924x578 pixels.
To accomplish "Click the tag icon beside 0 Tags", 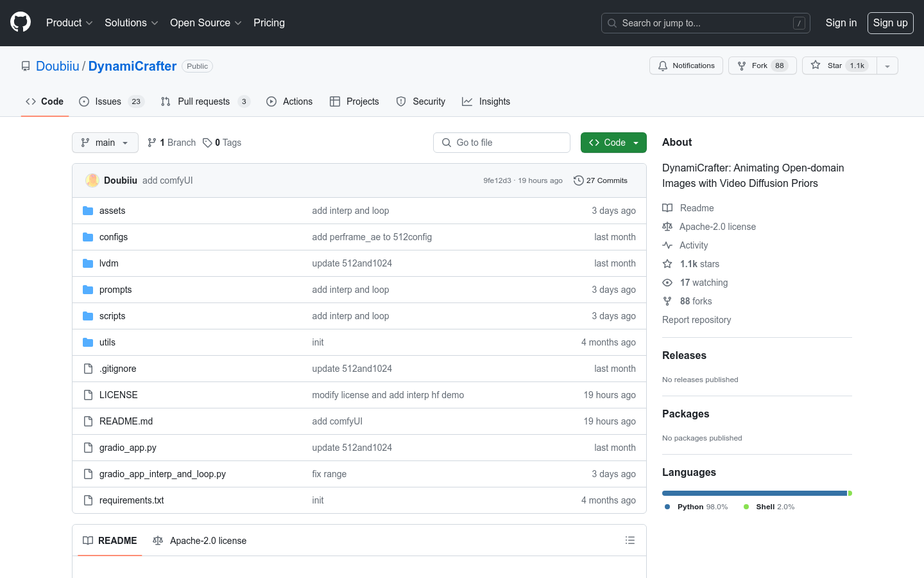I will [207, 143].
